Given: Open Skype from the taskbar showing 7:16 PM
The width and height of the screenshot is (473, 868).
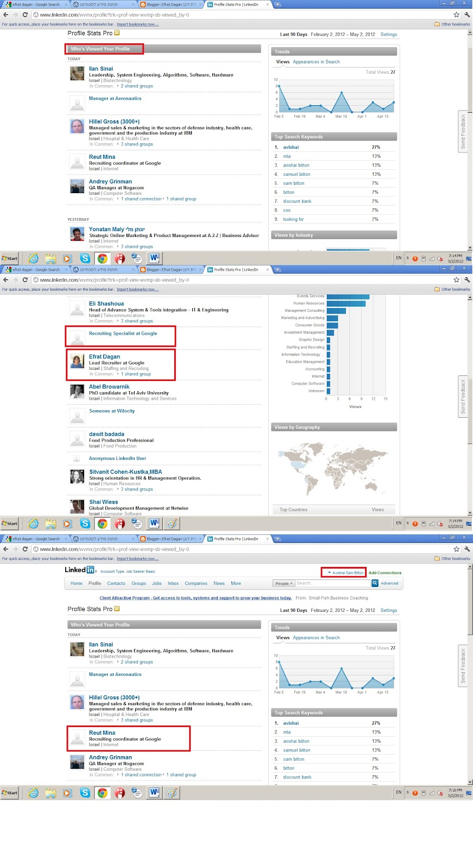Looking at the screenshot, I should pyautogui.click(x=85, y=793).
